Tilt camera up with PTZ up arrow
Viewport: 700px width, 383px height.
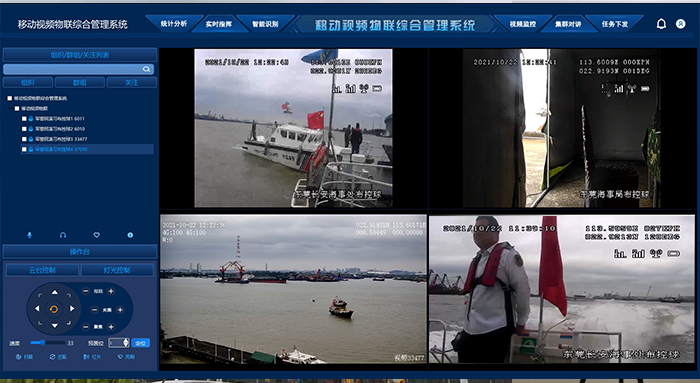[x=54, y=292]
